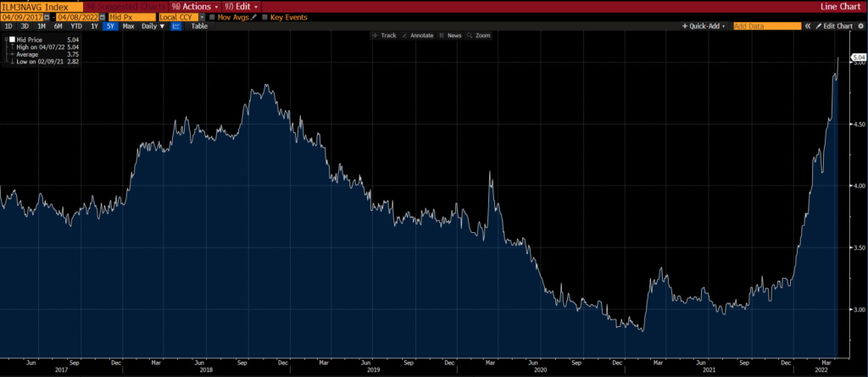
Task: Open the News overlay tool
Action: coord(451,36)
